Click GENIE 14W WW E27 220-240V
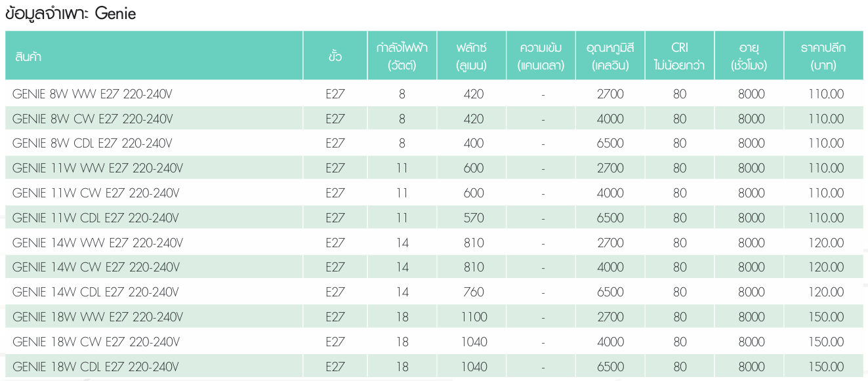 click(x=97, y=243)
